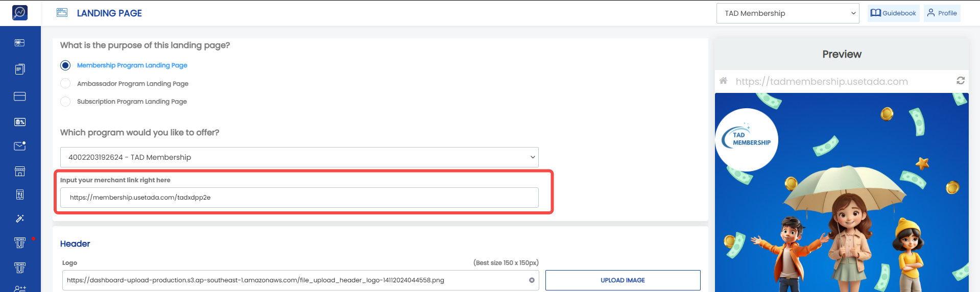Click into the merchant link input field
The image size is (980, 292).
click(299, 198)
